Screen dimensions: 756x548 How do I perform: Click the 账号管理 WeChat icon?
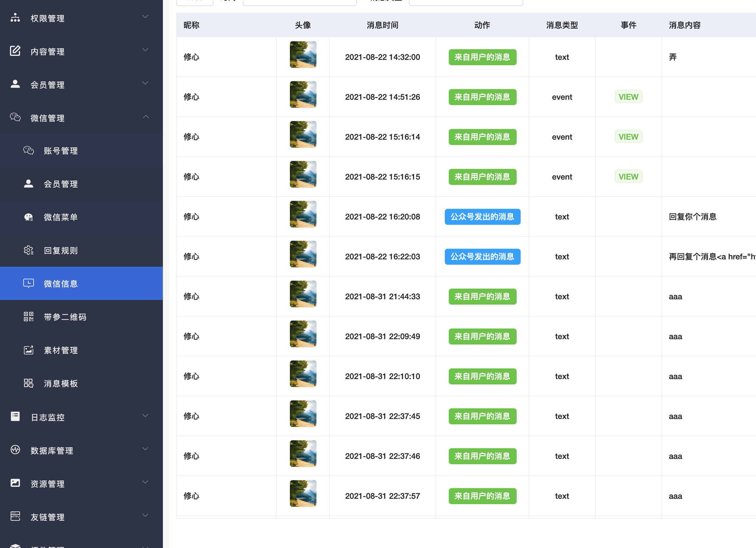[x=28, y=151]
